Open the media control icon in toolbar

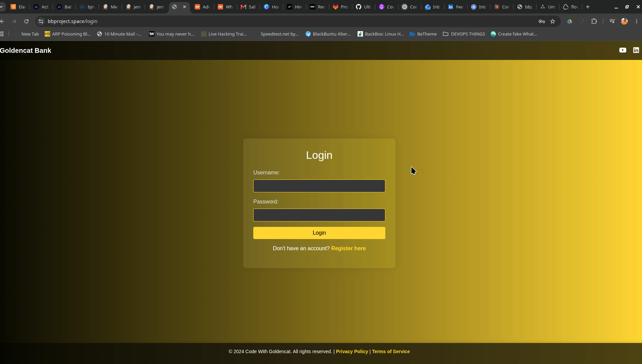point(612,21)
